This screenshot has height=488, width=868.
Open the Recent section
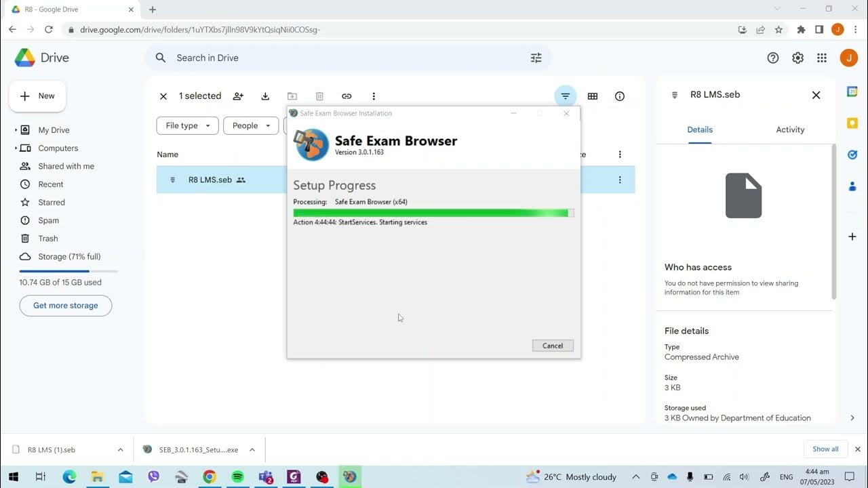(x=51, y=184)
